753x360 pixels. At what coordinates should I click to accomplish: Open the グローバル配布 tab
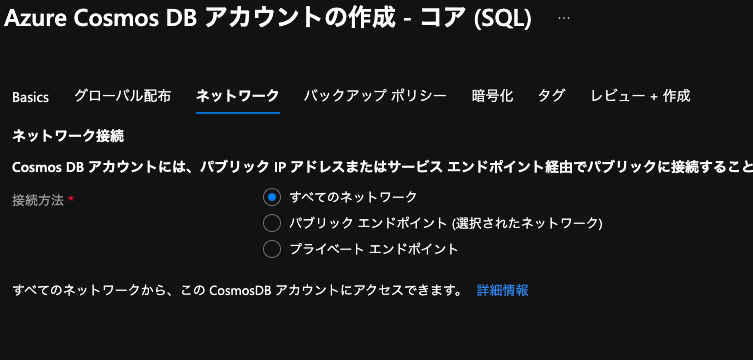(122, 96)
